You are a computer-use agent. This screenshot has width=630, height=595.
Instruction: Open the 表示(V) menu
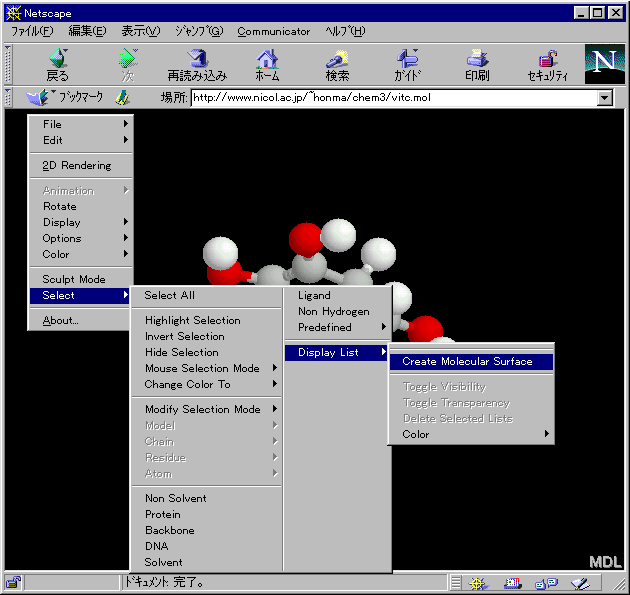click(x=141, y=31)
